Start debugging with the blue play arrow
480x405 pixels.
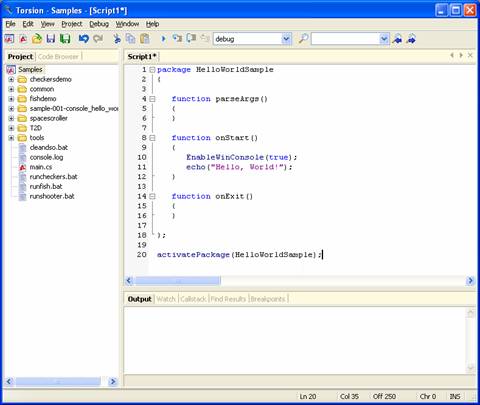coord(163,39)
